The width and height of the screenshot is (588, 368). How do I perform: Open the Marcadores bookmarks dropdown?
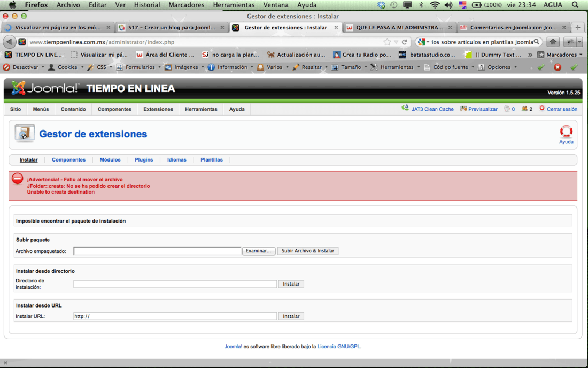[x=560, y=55]
